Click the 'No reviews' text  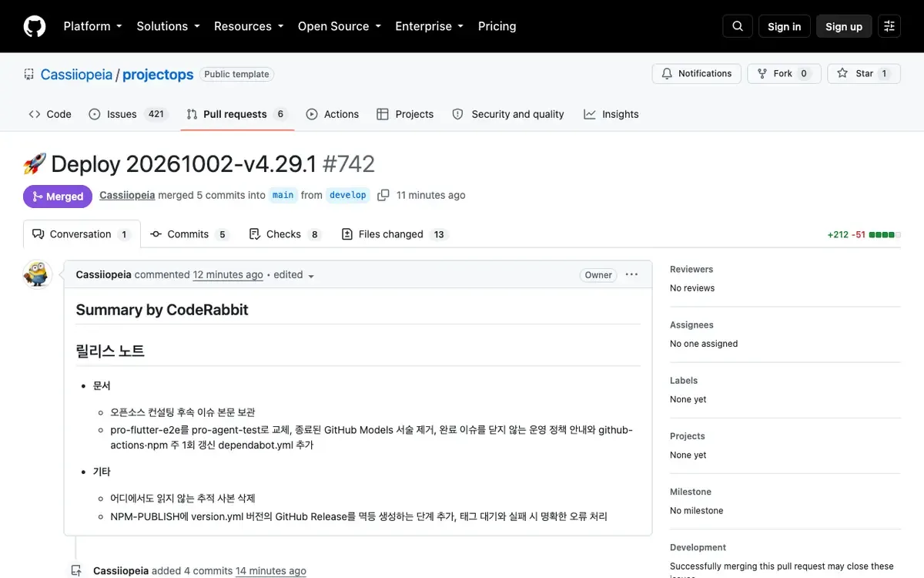click(692, 288)
